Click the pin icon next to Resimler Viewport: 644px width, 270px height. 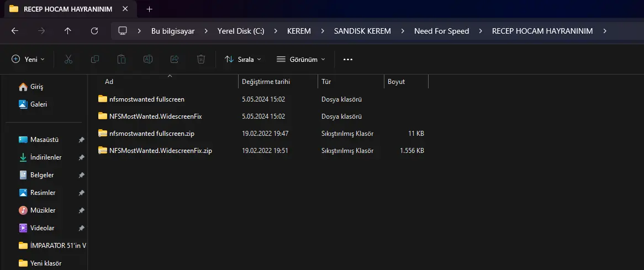(81, 193)
